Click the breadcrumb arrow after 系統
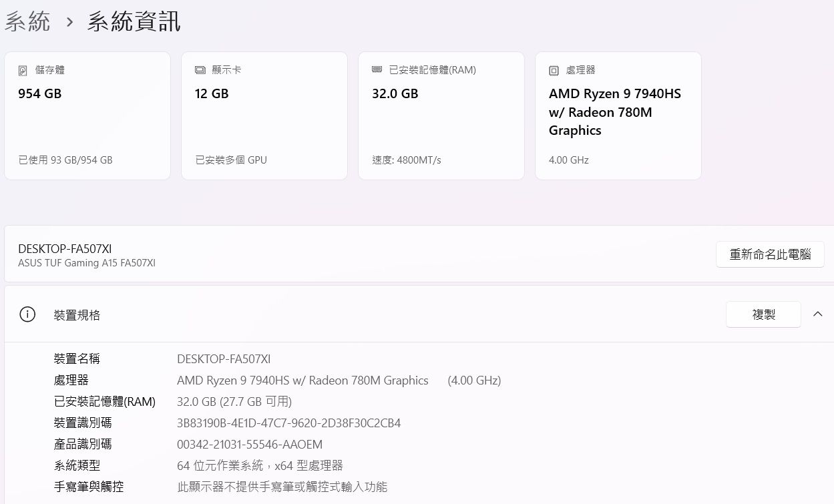This screenshot has width=834, height=504. coord(69,22)
